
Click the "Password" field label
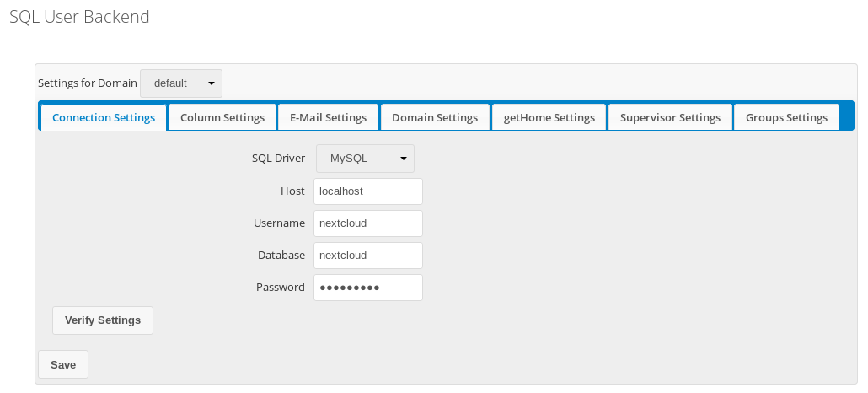(280, 288)
